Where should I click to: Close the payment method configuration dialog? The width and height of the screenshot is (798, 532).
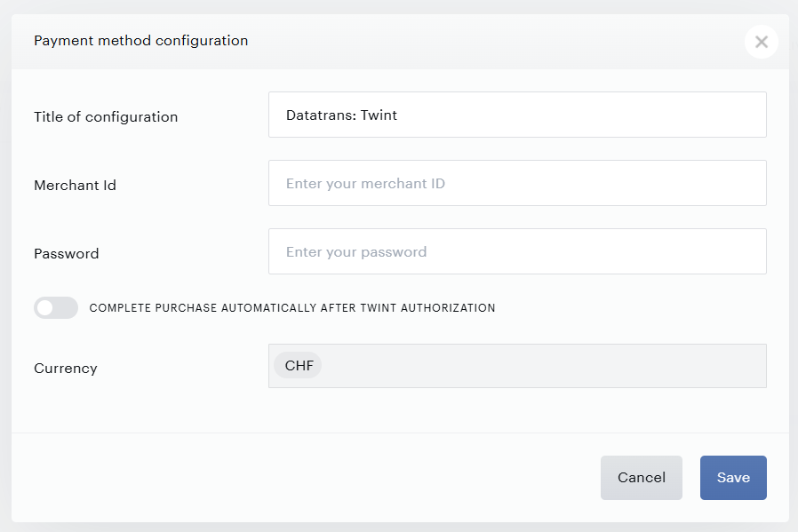pyautogui.click(x=761, y=42)
